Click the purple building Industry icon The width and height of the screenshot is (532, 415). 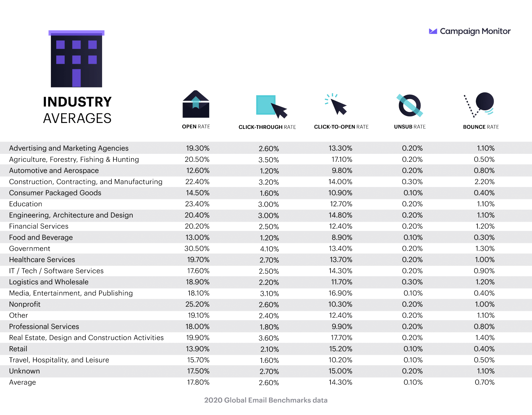click(76, 59)
